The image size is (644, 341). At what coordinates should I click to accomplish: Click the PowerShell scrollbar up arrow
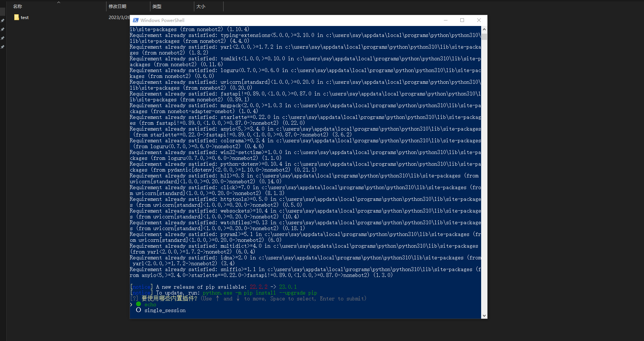click(484, 29)
